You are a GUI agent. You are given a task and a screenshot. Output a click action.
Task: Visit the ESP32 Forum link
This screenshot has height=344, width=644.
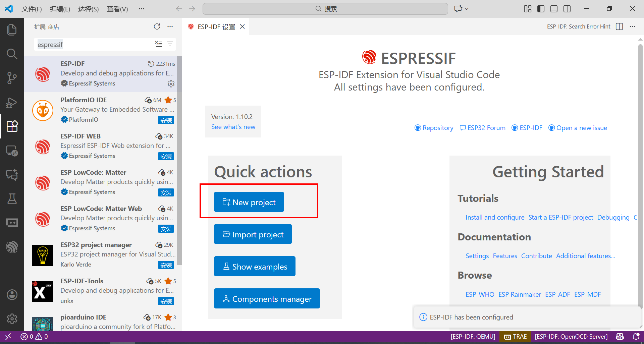point(482,128)
